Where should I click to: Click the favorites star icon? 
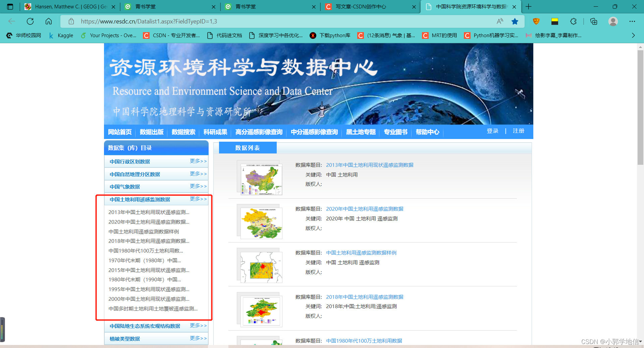point(515,21)
